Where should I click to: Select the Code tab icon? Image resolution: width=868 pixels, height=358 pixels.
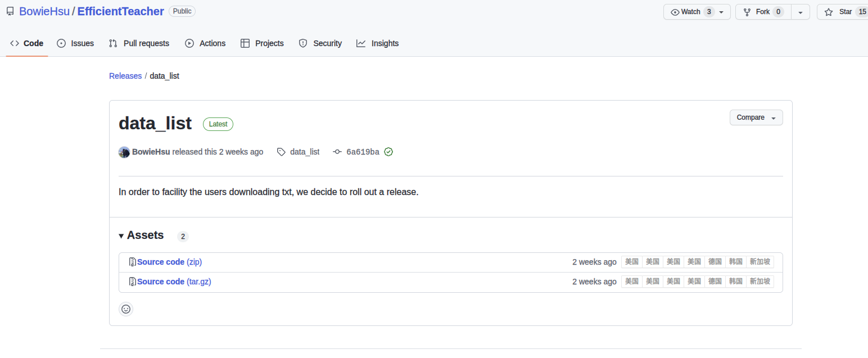(x=15, y=43)
